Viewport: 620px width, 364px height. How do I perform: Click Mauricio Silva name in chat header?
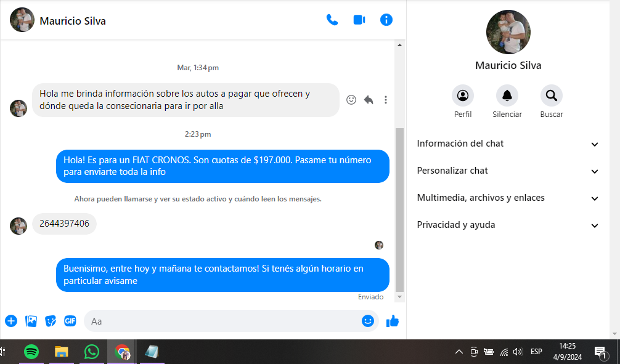click(x=73, y=21)
